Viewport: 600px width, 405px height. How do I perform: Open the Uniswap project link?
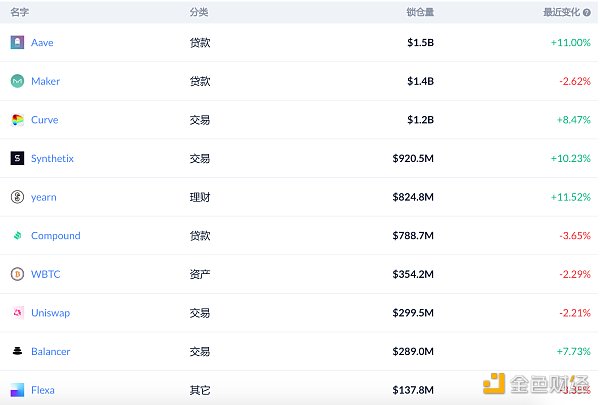(x=51, y=313)
